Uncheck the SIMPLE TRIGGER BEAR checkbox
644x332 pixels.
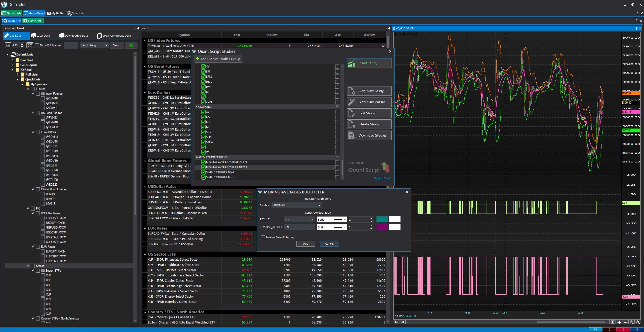pyautogui.click(x=203, y=172)
